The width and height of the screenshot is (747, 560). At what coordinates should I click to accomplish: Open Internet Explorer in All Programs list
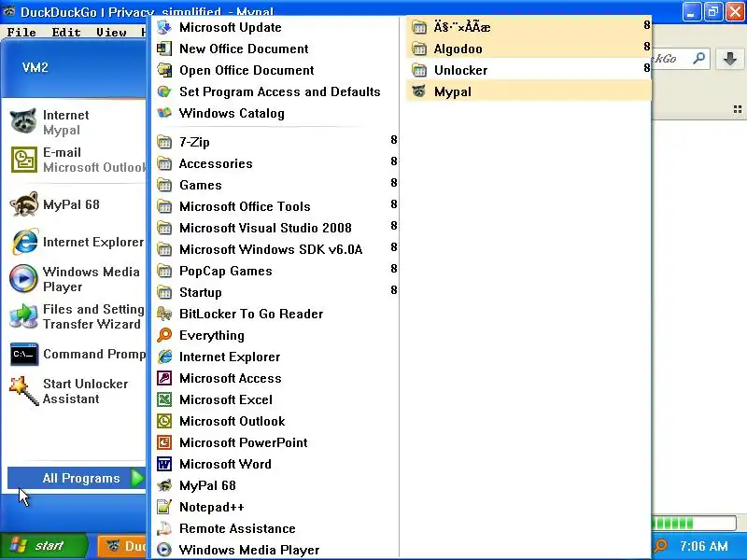tap(274, 357)
